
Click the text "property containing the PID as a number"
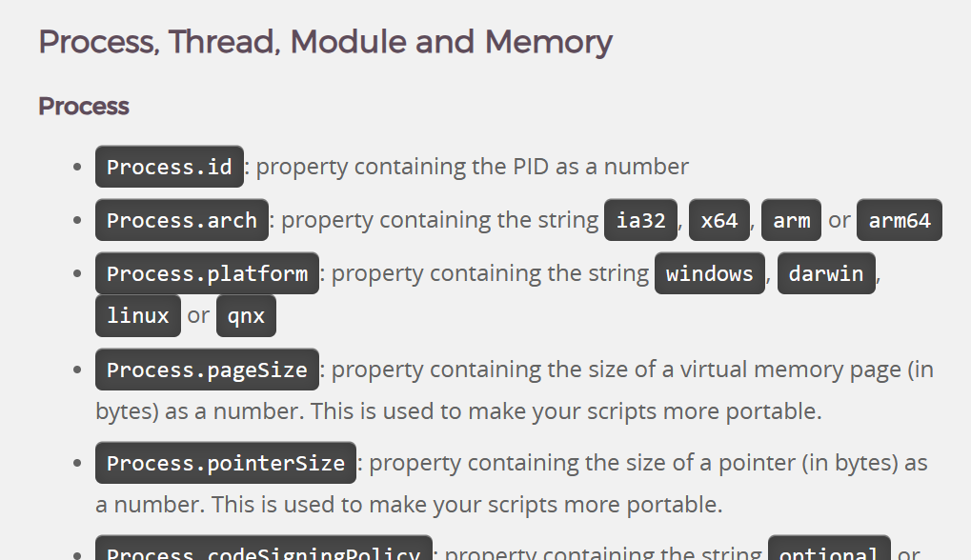coord(473,167)
